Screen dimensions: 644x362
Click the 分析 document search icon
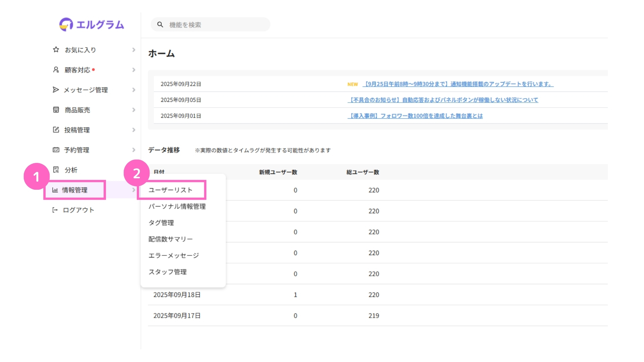click(x=56, y=170)
